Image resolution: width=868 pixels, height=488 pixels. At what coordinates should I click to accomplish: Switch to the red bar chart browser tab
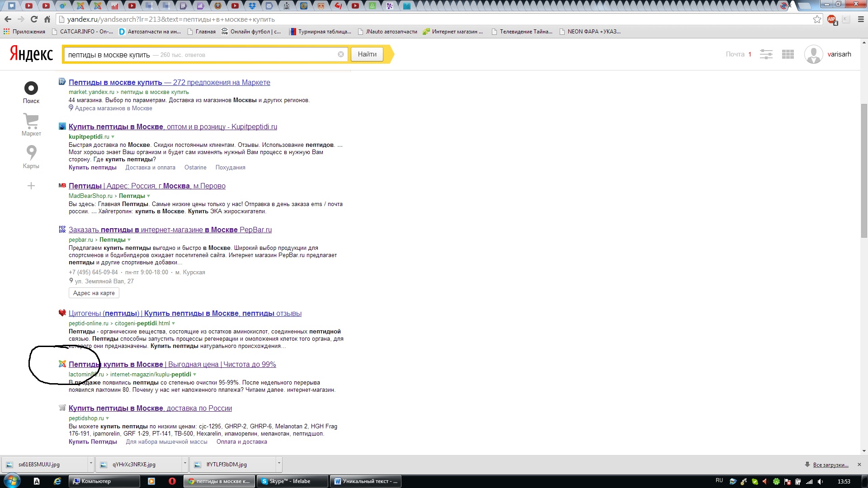pos(115,6)
